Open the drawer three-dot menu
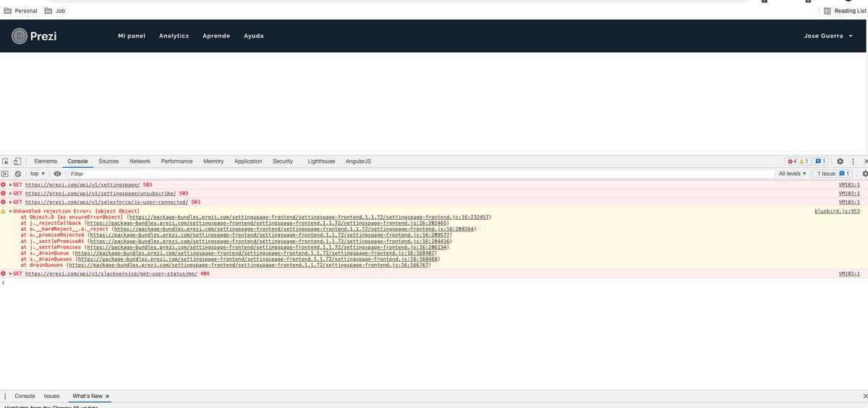The width and height of the screenshot is (868, 408). pos(5,396)
